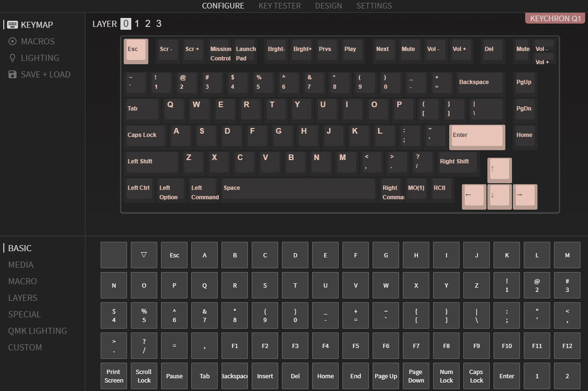Switch to the KEY TESTER tab
The width and height of the screenshot is (588, 391).
point(279,6)
